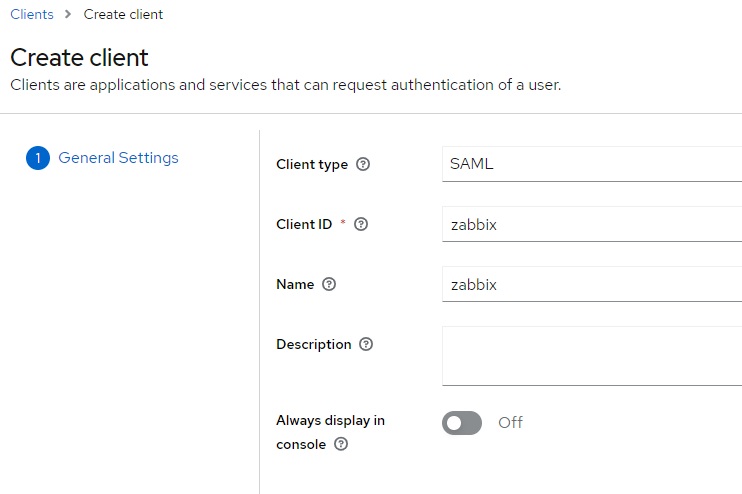Click the Off label beside the switch

point(510,422)
